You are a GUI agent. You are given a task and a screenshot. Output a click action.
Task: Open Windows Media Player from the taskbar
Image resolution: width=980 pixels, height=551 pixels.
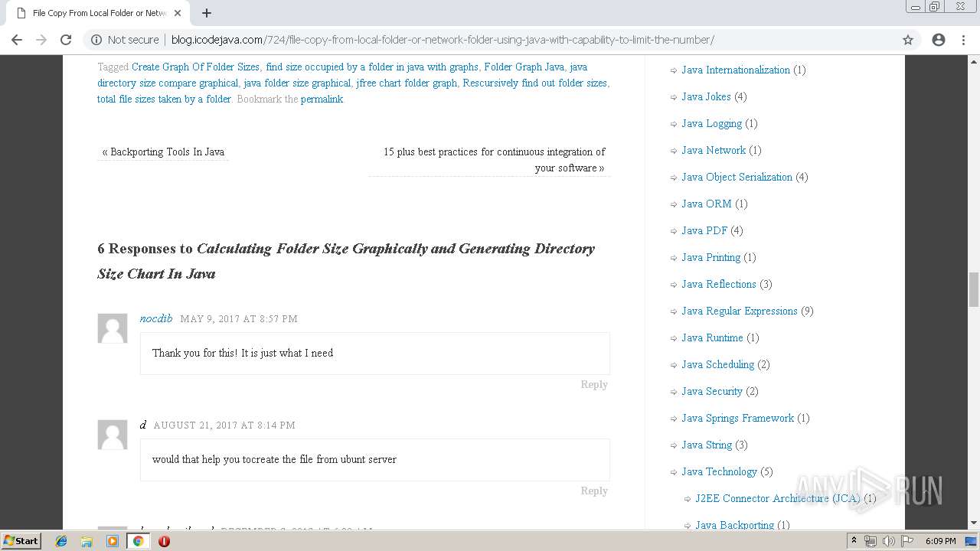point(113,541)
